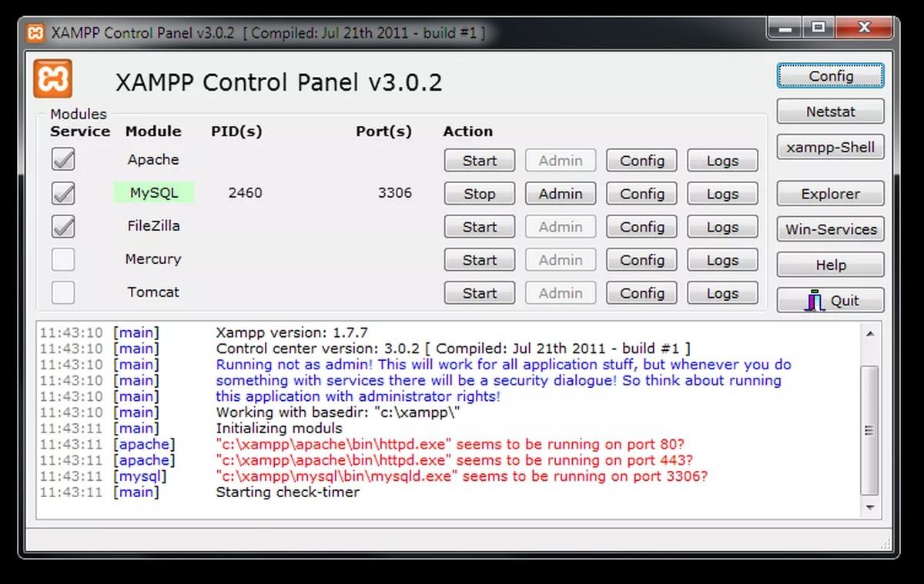This screenshot has width=924, height=584.
Task: Click the log scrollbar up arrow
Action: tap(870, 333)
